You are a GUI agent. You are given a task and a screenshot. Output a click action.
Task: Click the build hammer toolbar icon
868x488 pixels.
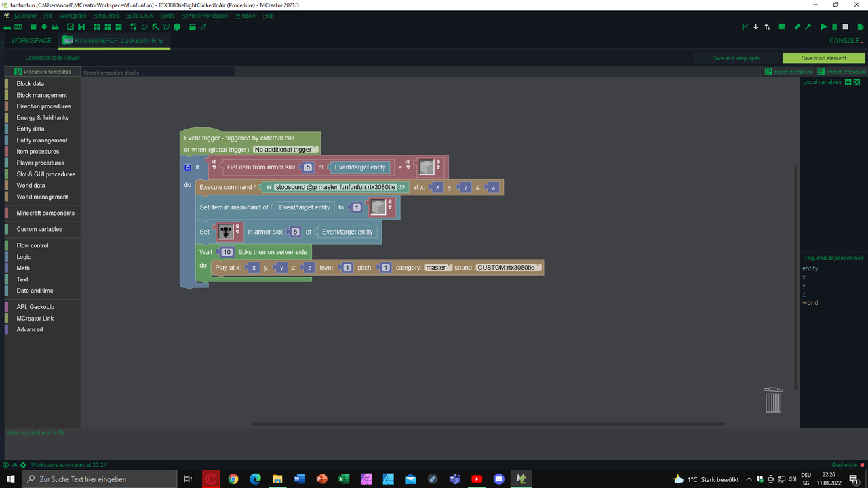(x=808, y=27)
